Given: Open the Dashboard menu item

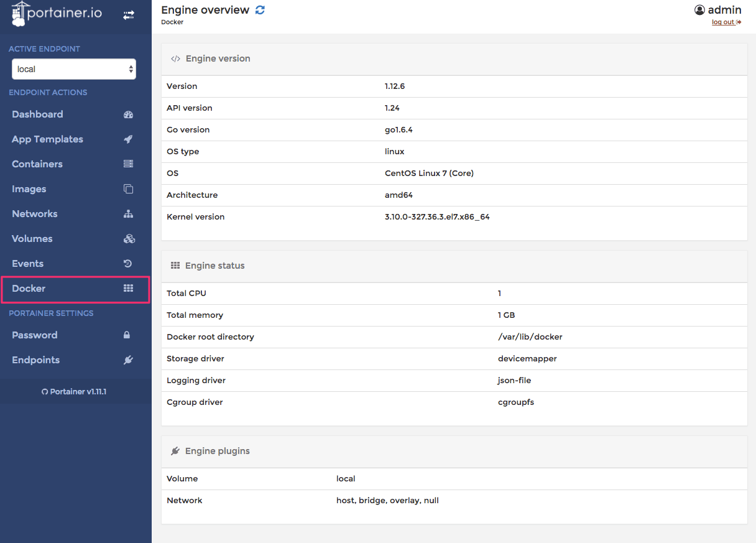Looking at the screenshot, I should pos(76,114).
